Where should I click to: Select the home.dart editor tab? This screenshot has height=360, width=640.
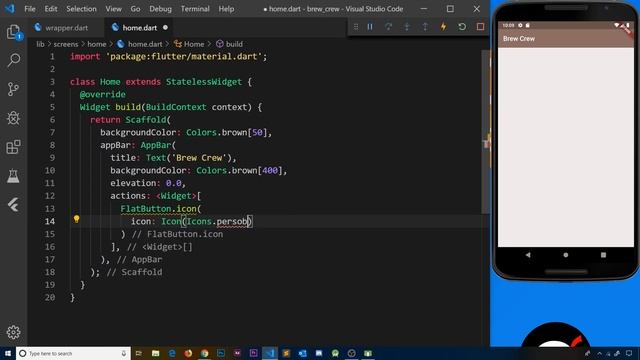click(x=140, y=28)
